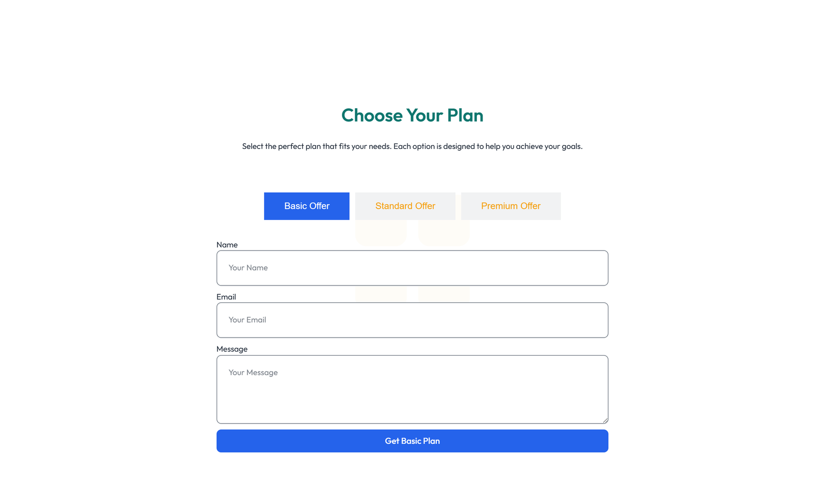Click the plan description subtitle text
The image size is (825, 504).
(x=412, y=146)
